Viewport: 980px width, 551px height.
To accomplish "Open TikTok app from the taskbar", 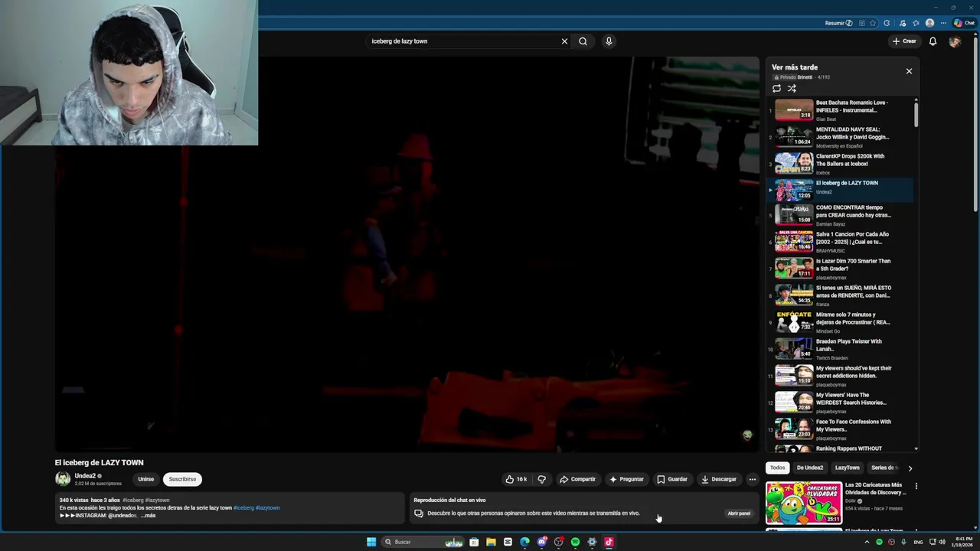I will pos(609,542).
